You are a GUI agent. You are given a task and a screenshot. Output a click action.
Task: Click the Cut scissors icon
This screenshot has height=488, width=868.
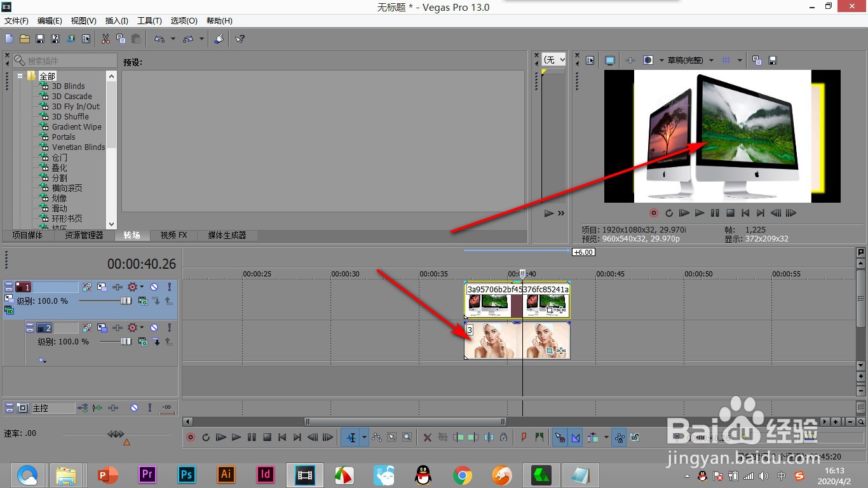(x=105, y=39)
